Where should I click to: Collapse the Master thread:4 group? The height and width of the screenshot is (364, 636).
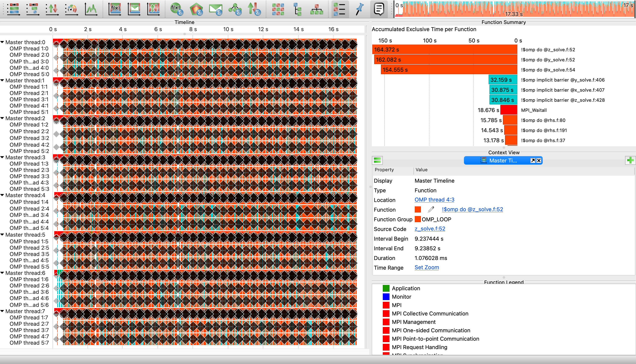click(x=2, y=195)
